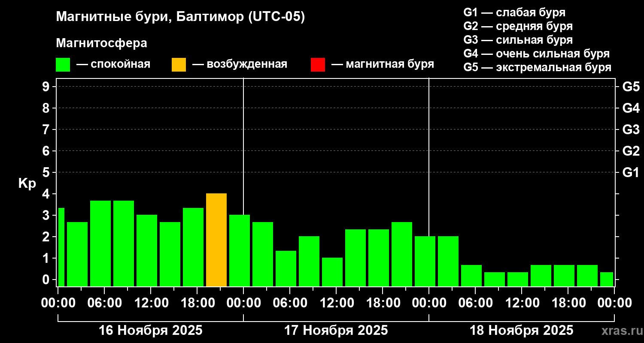Click the '— возбужденная' legend label
The image size is (644, 343).
click(240, 64)
